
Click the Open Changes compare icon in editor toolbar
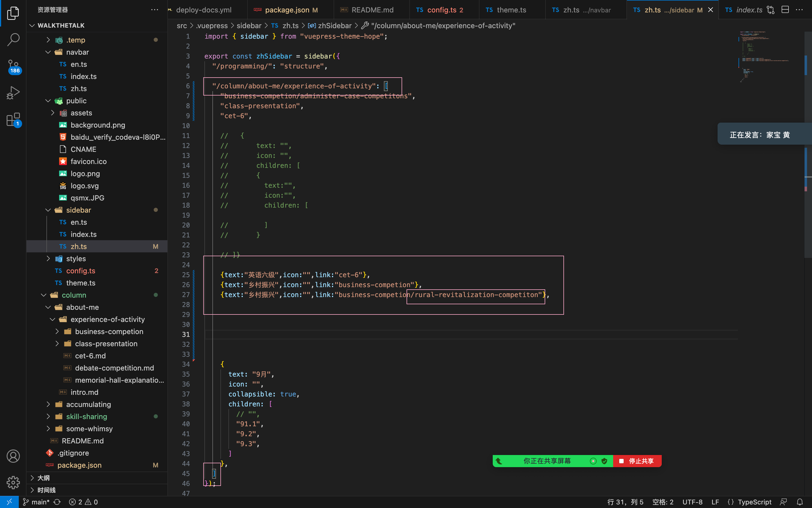point(771,10)
